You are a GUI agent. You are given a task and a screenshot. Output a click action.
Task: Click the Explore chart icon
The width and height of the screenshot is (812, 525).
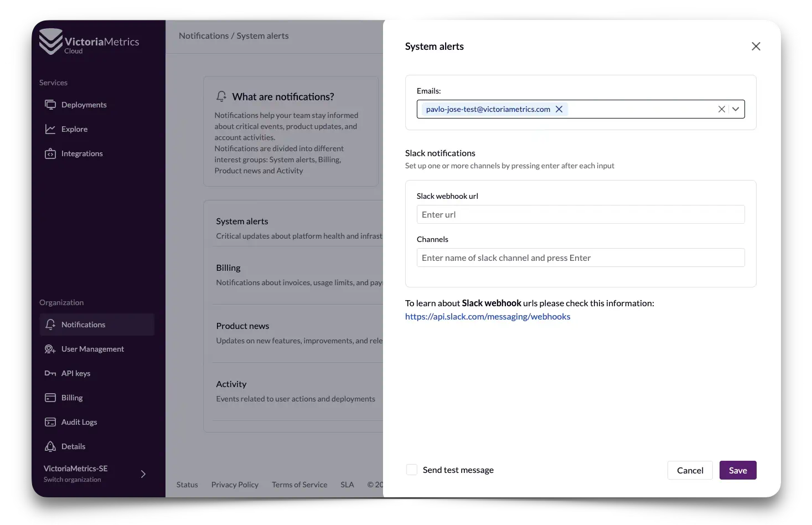pos(50,129)
